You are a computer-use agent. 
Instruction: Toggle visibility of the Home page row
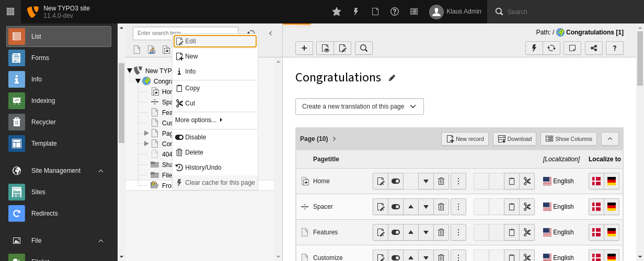(x=396, y=181)
